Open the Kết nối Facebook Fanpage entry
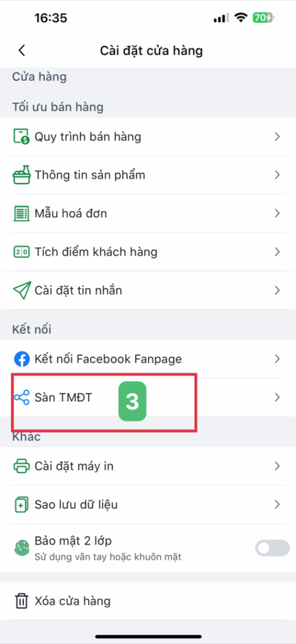This screenshot has height=644, width=296. [x=148, y=359]
